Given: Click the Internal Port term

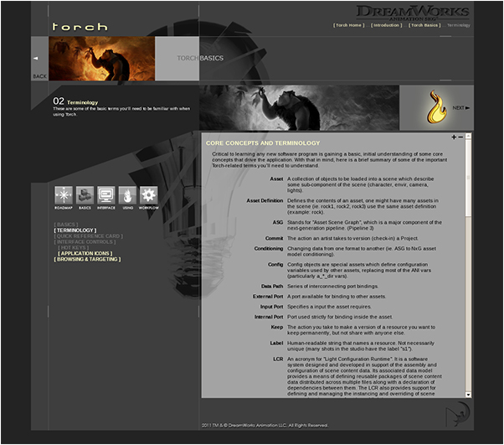Looking at the screenshot, I should pos(269,317).
